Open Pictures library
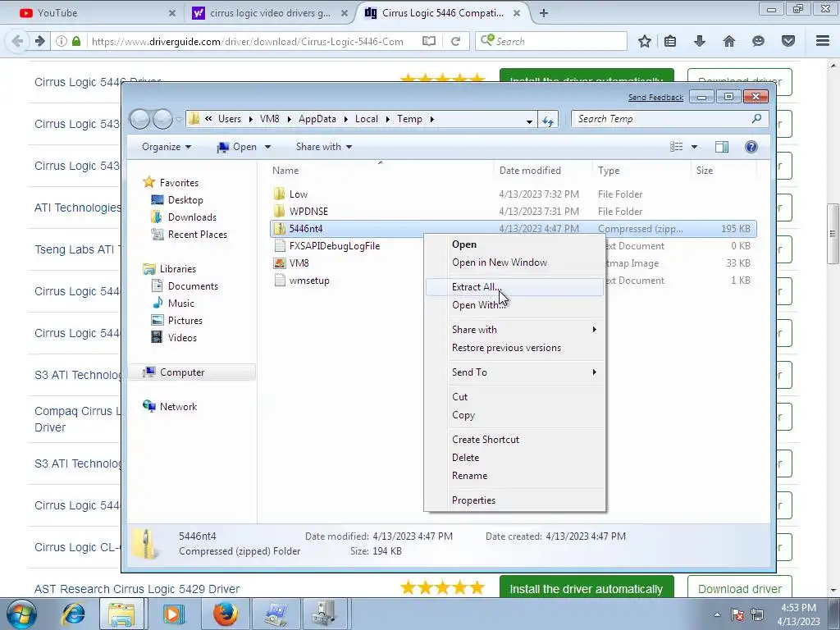Viewport: 840px width, 630px height. click(x=185, y=321)
